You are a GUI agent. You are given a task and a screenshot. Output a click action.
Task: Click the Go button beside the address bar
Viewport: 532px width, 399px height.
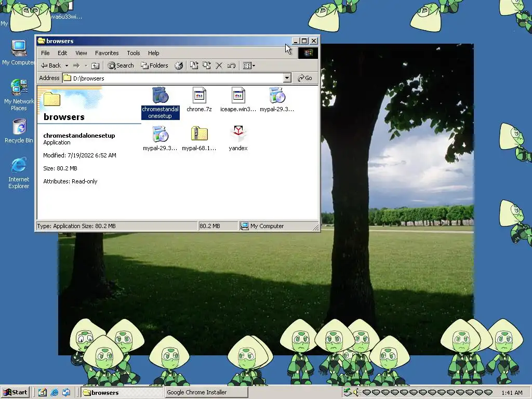click(x=304, y=78)
